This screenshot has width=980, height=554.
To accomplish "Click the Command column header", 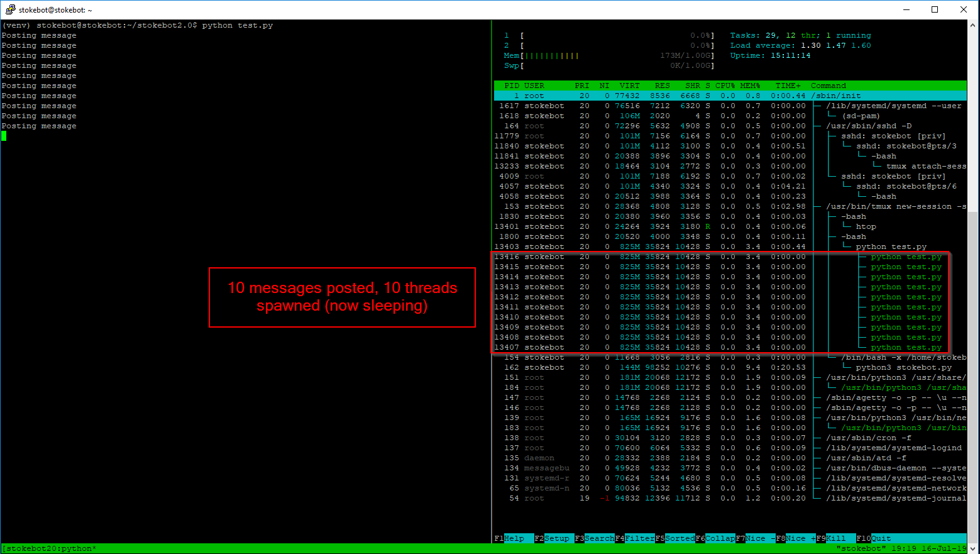I will point(829,86).
